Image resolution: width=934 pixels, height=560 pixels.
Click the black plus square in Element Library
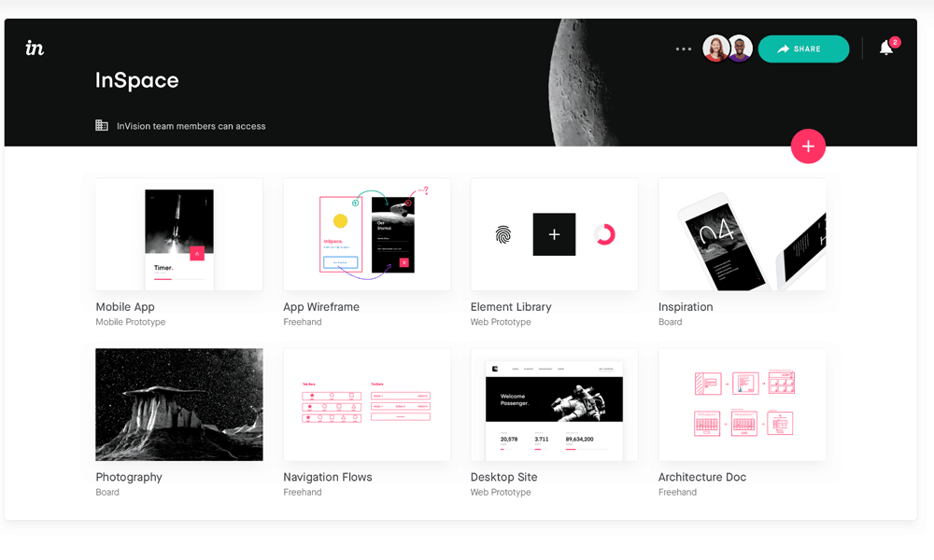554,235
